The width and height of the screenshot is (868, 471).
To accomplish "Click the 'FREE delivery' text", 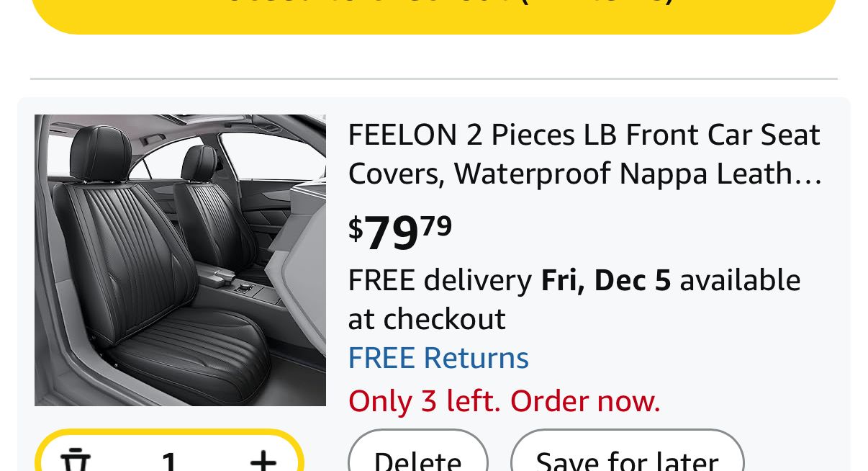I will pyautogui.click(x=440, y=280).
